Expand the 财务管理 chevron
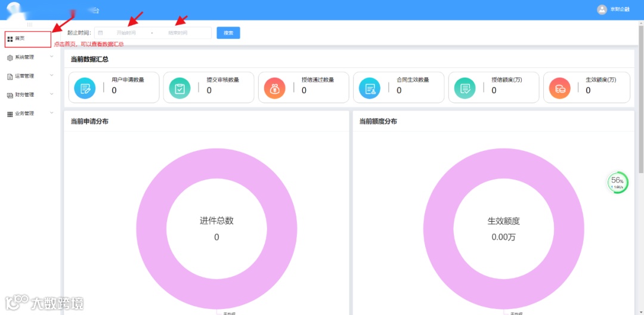Screen dimensions: 644x315 pyautogui.click(x=52, y=94)
